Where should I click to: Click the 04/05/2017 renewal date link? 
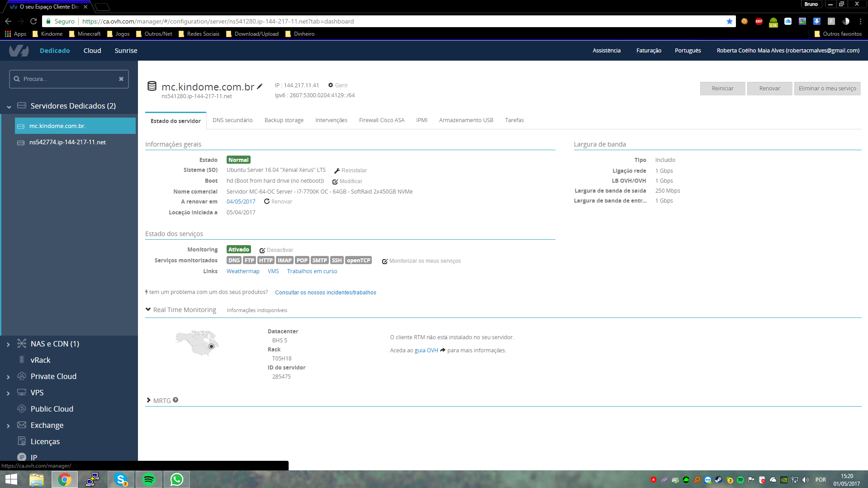coord(241,202)
